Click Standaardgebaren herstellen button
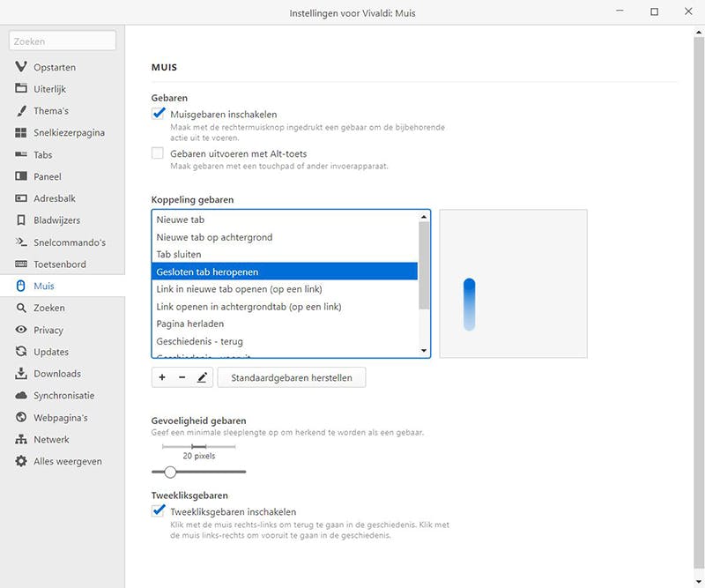 coord(292,377)
